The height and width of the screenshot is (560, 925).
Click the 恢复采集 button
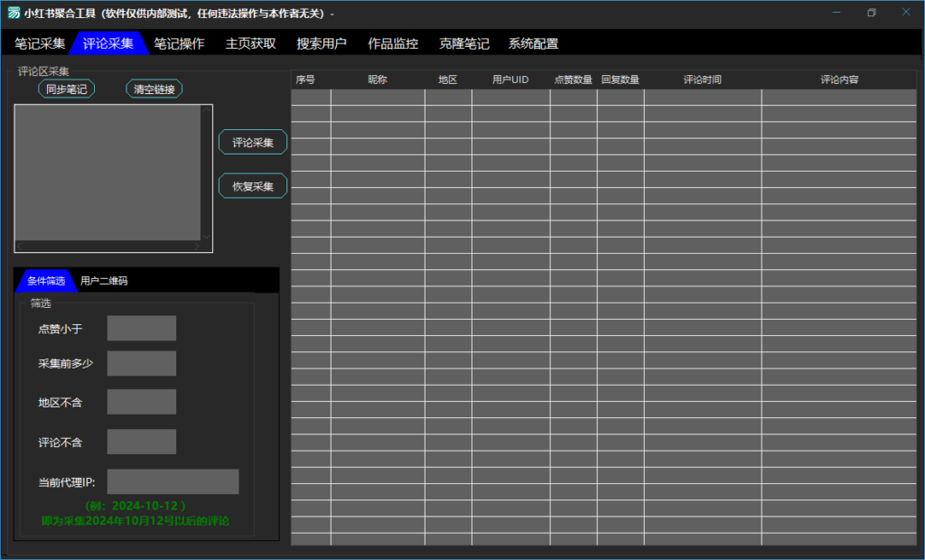coord(253,186)
